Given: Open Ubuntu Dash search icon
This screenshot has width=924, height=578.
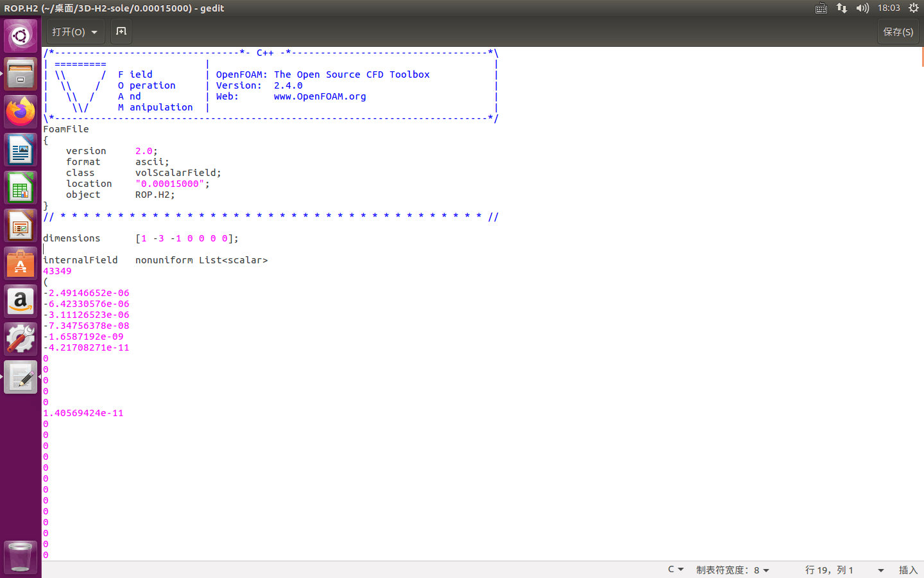Looking at the screenshot, I should tap(21, 36).
